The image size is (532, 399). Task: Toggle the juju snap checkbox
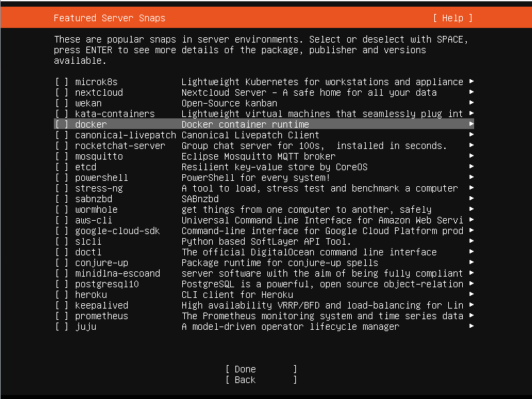(x=62, y=327)
